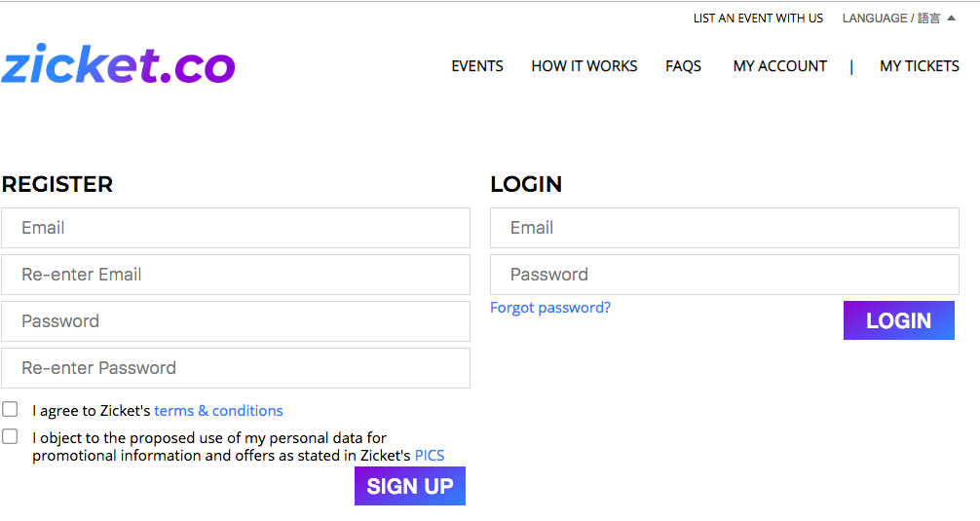Expand the Language dropdown arrow

click(951, 18)
